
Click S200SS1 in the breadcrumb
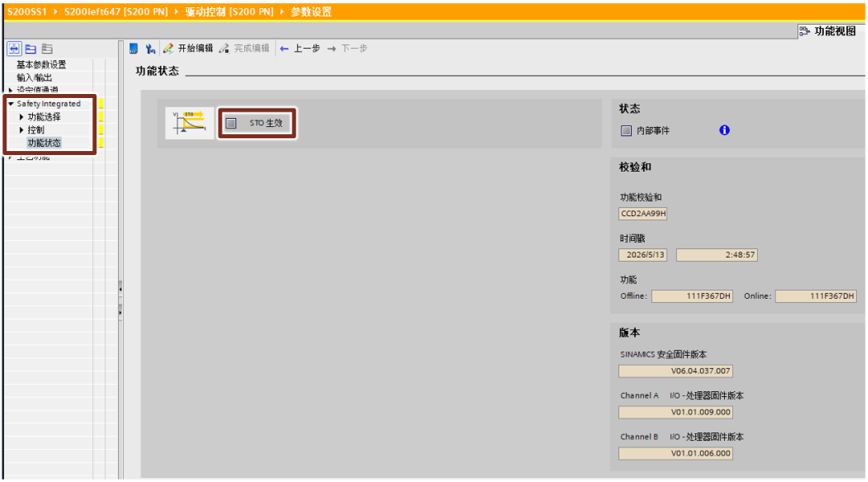27,11
